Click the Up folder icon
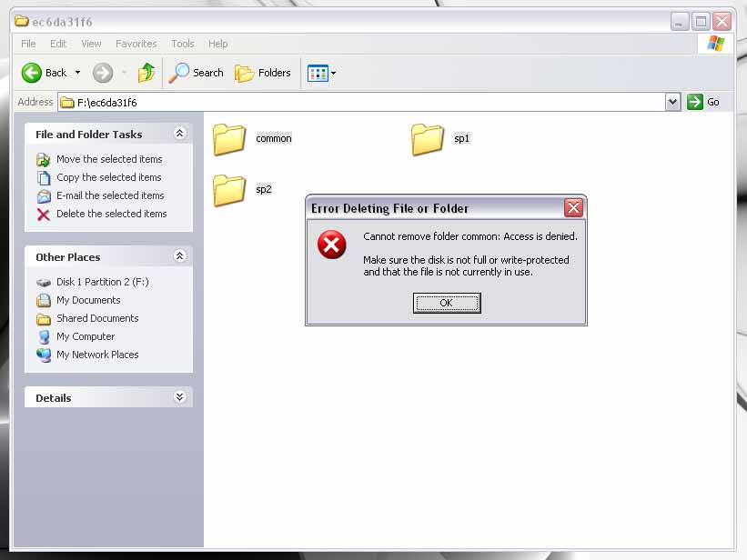This screenshot has width=747, height=560. tap(146, 73)
